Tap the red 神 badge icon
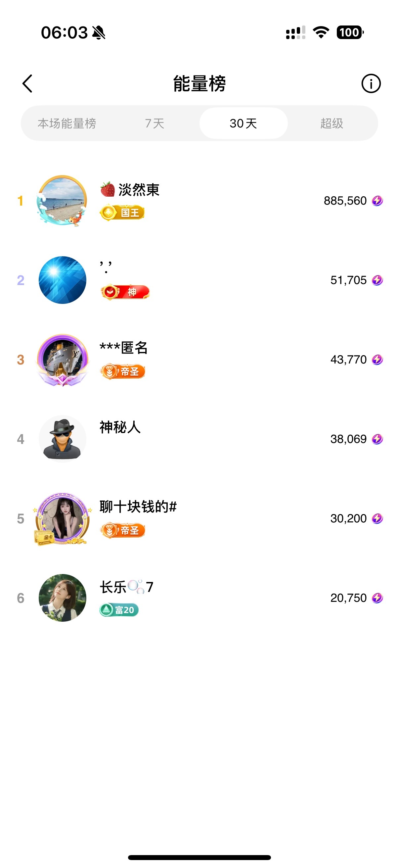 (x=125, y=292)
